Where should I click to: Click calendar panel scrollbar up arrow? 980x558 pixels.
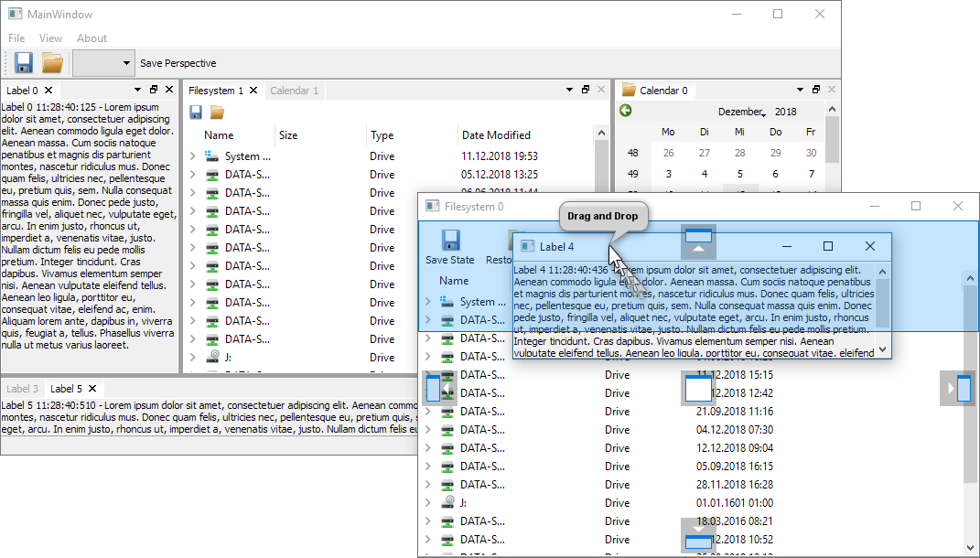832,110
